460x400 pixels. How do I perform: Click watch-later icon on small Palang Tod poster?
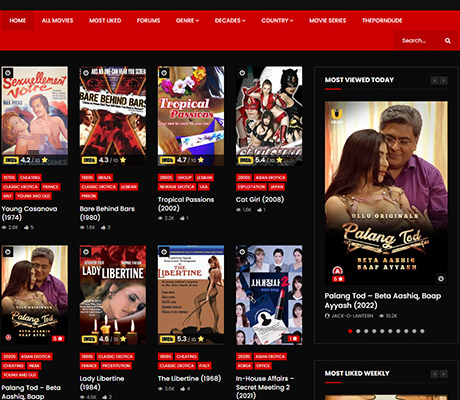8,252
